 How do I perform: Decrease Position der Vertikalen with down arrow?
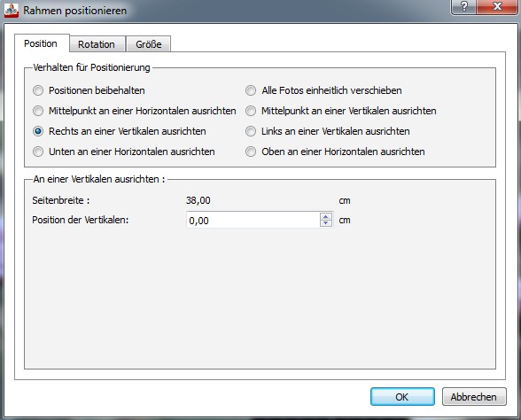pyautogui.click(x=326, y=223)
